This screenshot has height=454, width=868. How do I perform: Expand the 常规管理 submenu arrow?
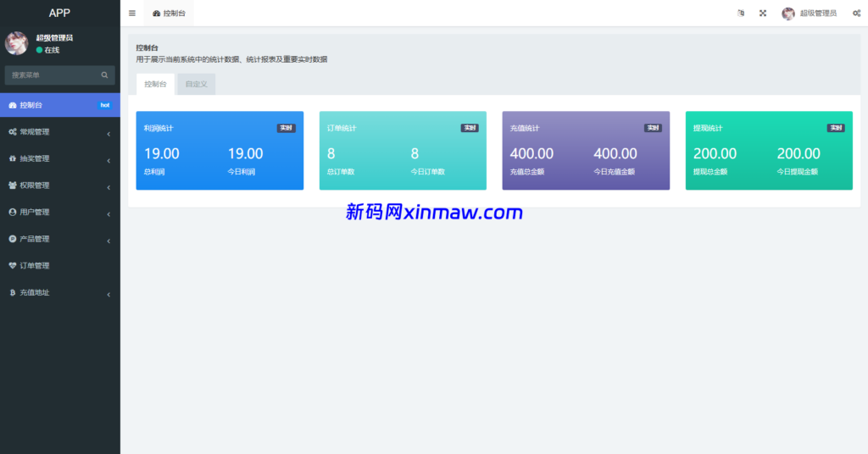[108, 134]
